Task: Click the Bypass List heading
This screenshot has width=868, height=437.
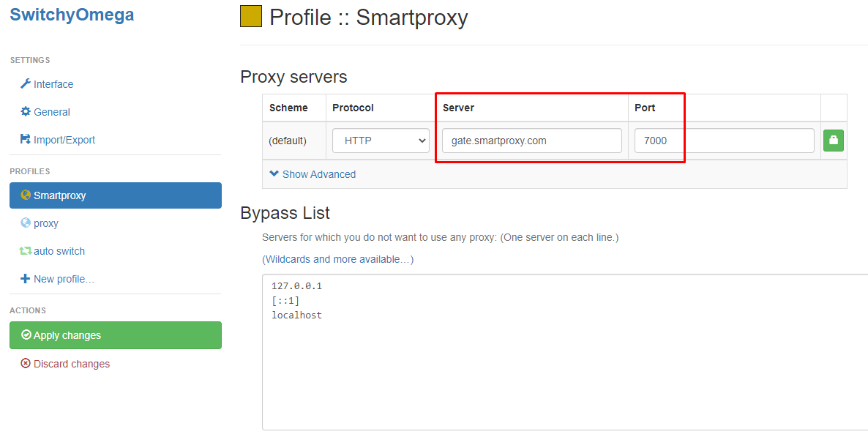Action: point(285,213)
